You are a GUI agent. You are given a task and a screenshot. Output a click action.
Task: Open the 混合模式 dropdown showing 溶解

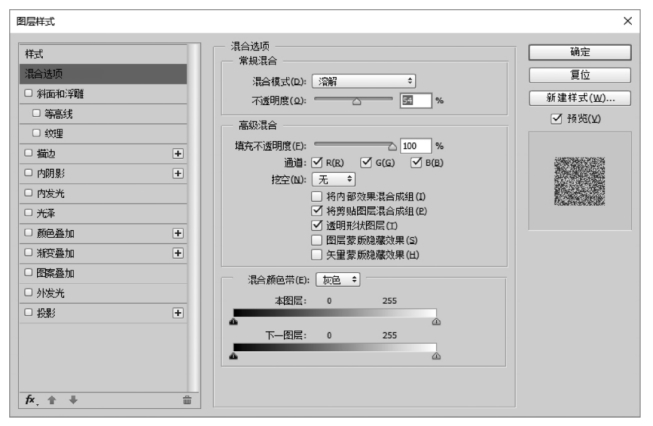(364, 81)
